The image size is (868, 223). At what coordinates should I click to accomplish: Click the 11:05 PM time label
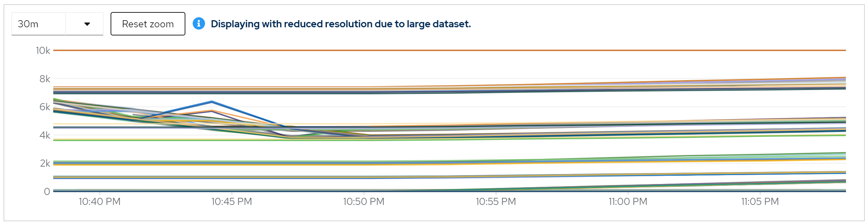click(x=760, y=201)
